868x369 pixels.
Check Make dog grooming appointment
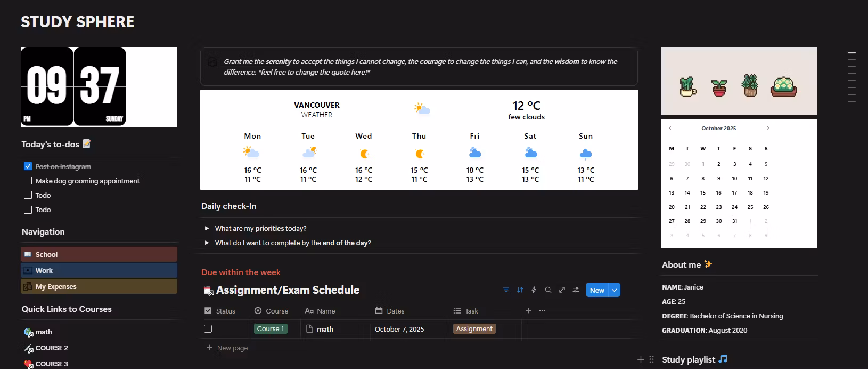click(28, 181)
